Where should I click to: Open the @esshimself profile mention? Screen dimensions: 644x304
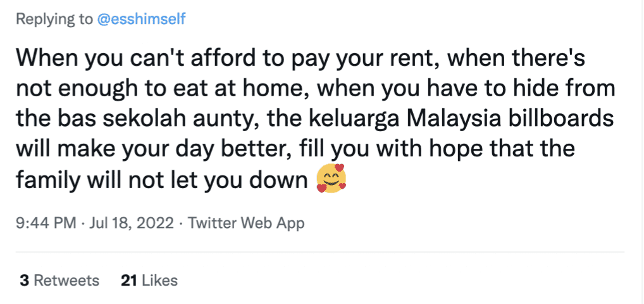click(140, 20)
